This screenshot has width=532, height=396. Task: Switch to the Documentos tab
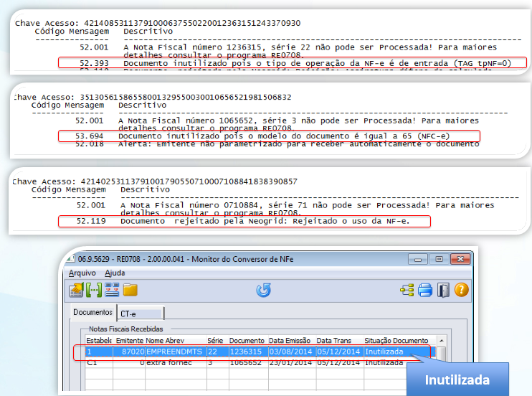coord(92,312)
